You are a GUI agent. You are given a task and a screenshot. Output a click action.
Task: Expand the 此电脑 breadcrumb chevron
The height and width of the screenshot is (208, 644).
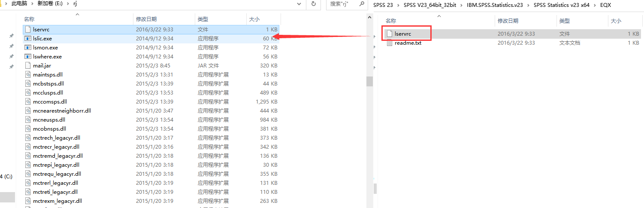click(33, 4)
